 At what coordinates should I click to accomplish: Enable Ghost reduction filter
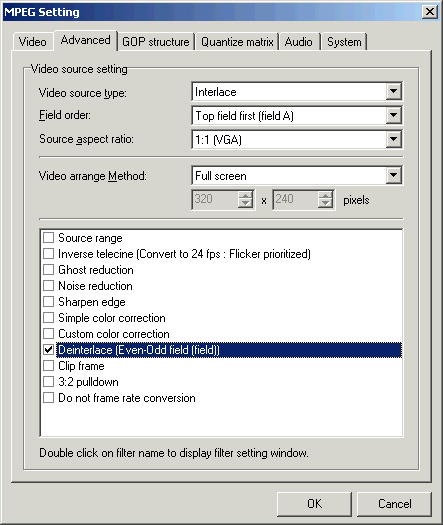49,270
